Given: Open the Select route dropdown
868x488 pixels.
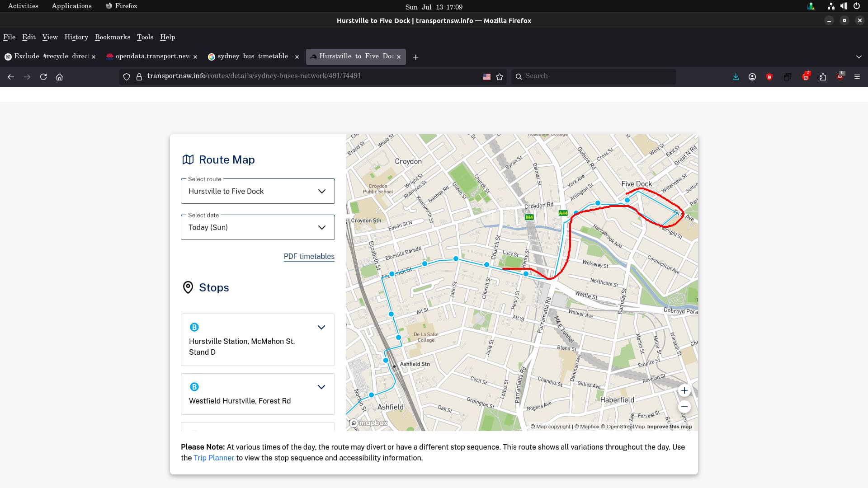Looking at the screenshot, I should coord(258,191).
